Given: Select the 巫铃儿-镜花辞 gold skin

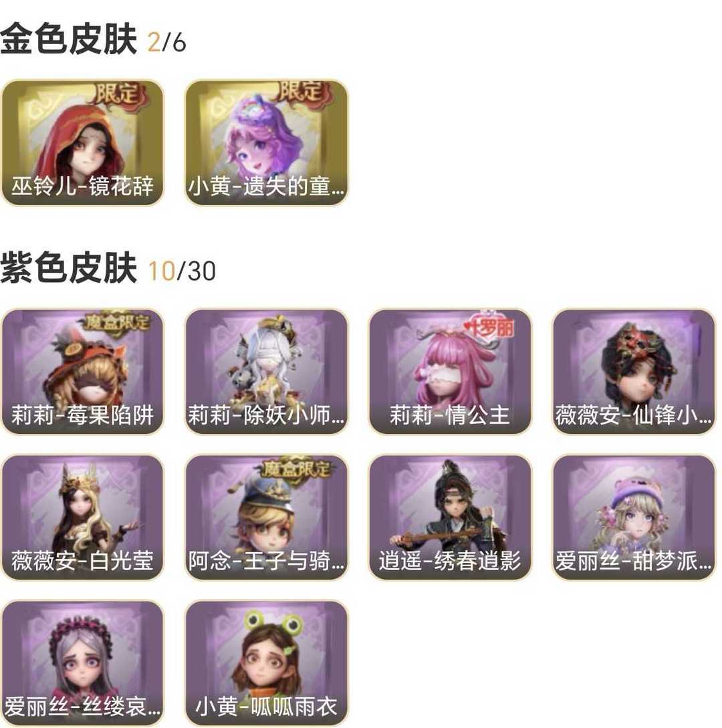Looking at the screenshot, I should pyautogui.click(x=83, y=142).
